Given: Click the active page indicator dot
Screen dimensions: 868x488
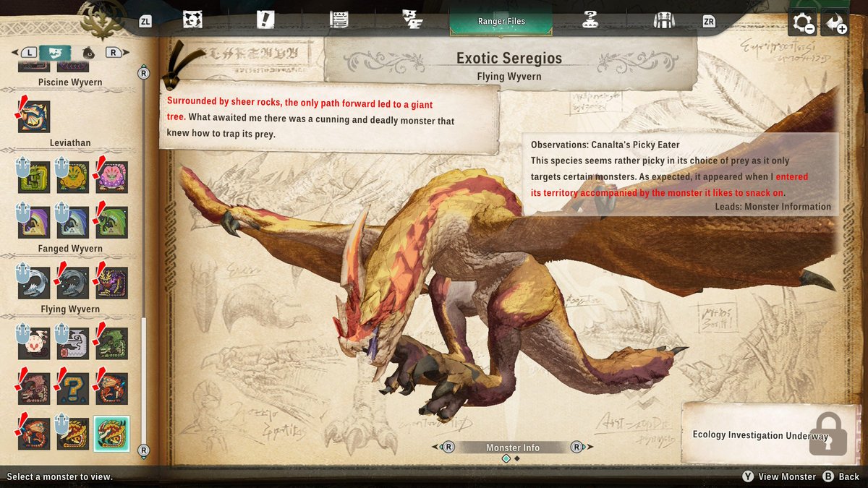Looking at the screenshot, I should click(x=506, y=458).
